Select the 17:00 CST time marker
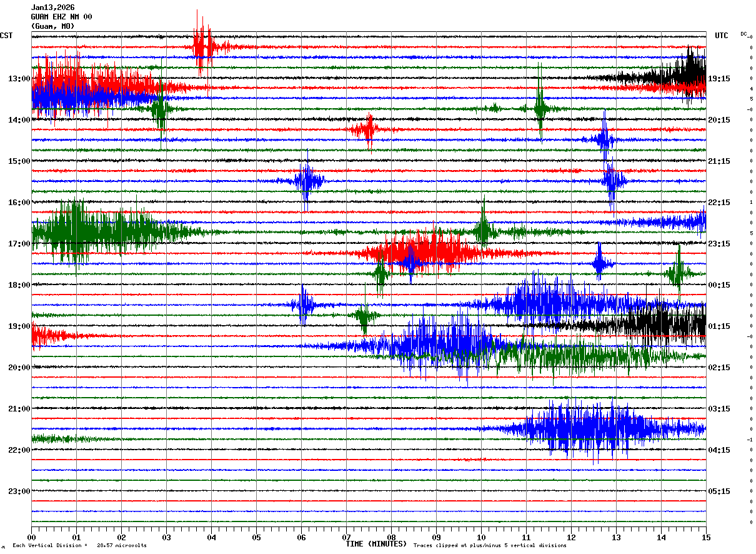The width and height of the screenshot is (756, 554). [19, 244]
